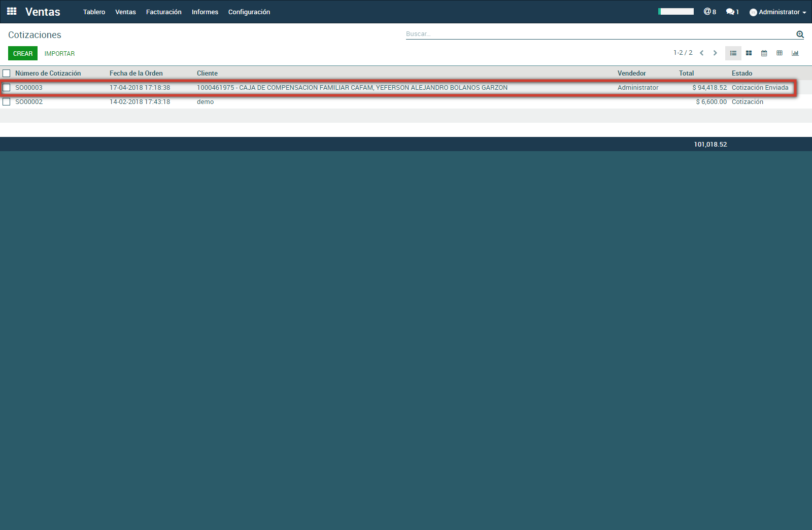Click the progress bar in top navbar
Viewport: 812px width, 530px height.
[676, 12]
